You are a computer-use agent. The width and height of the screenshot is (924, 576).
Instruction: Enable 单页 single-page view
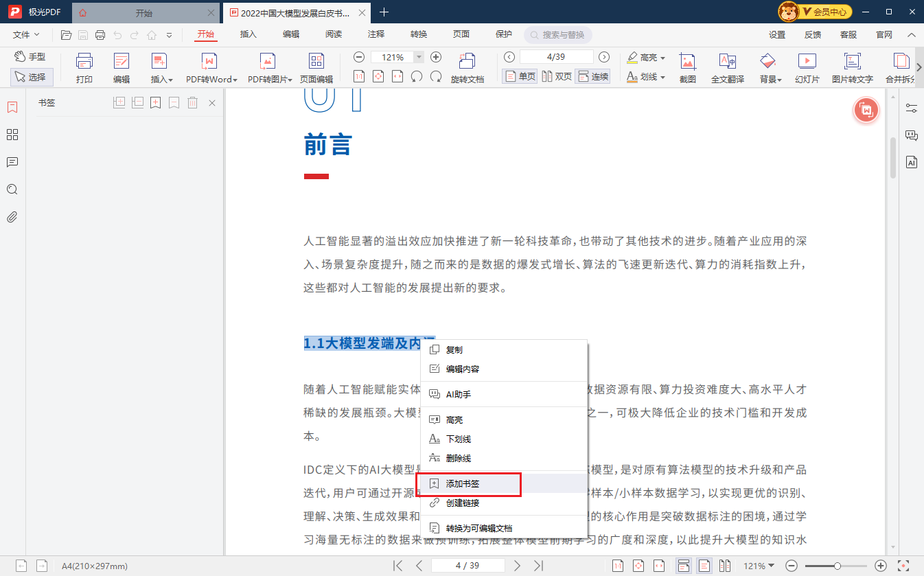tap(520, 76)
